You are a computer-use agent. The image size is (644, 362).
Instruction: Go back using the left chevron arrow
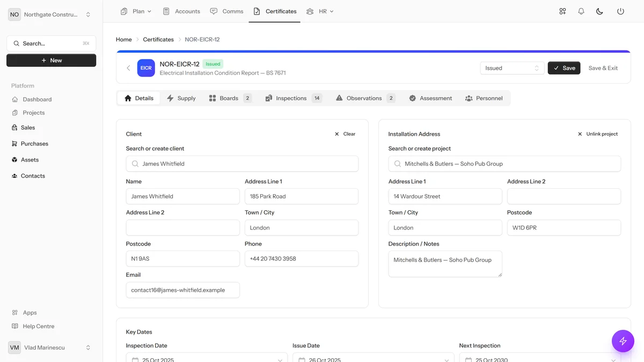(128, 68)
